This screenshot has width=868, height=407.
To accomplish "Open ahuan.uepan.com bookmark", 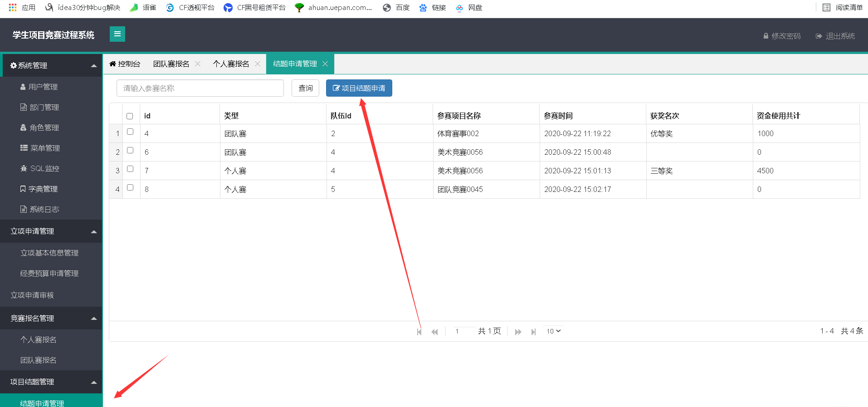I will coord(333,8).
